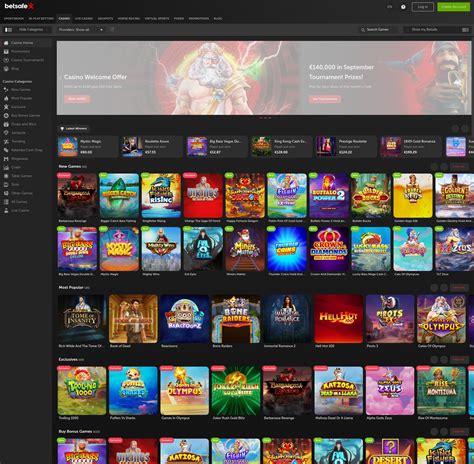
Task: Open the Virtual Sports tab
Action: [157, 19]
